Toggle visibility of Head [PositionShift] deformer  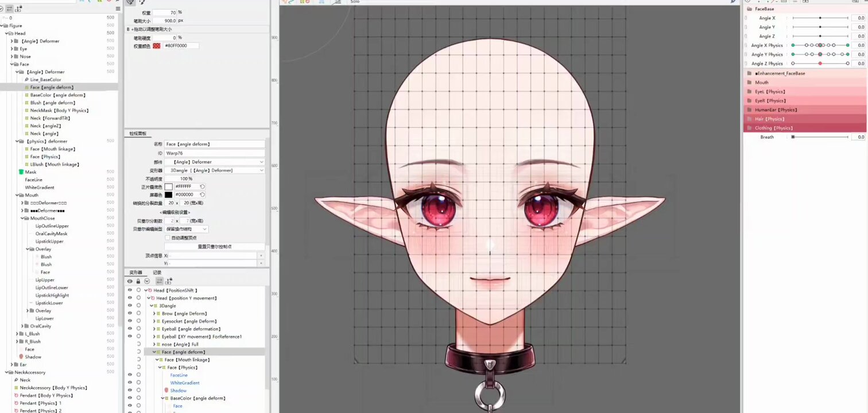click(130, 290)
